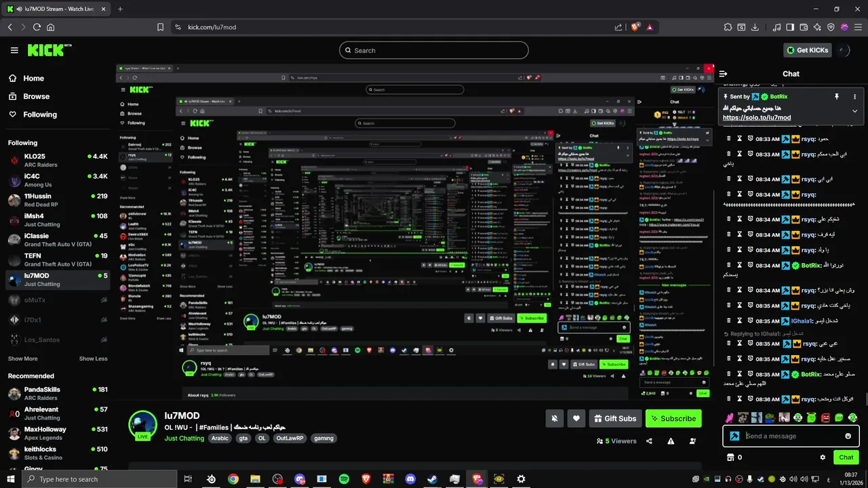
Task: Insert the first pink quick emote
Action: (730, 418)
